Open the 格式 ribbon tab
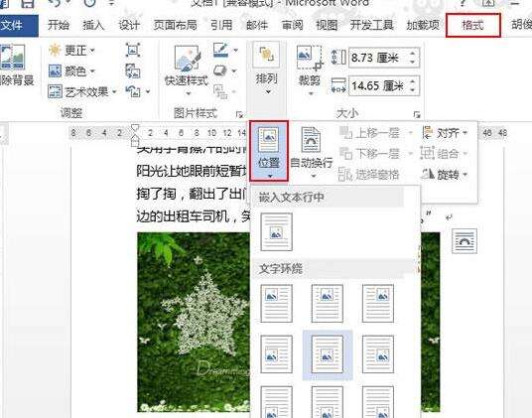The image size is (532, 418). [473, 25]
